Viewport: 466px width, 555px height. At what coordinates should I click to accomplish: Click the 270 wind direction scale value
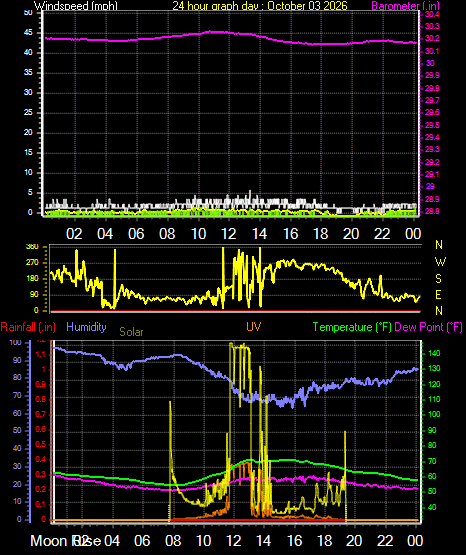tap(33, 263)
